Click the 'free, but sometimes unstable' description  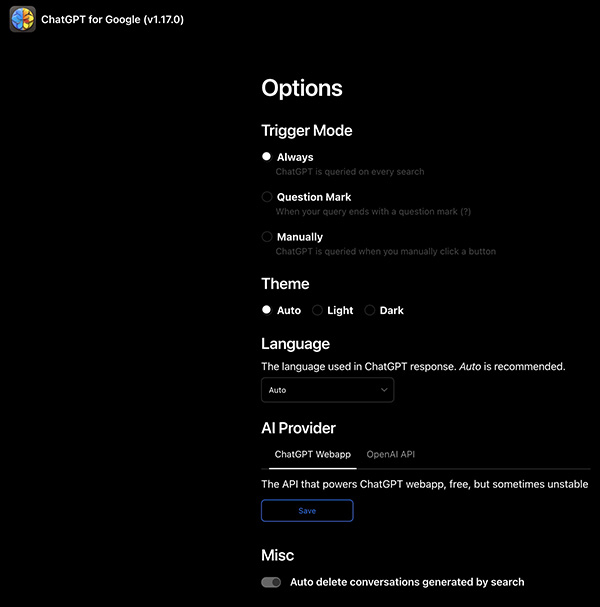tap(425, 484)
